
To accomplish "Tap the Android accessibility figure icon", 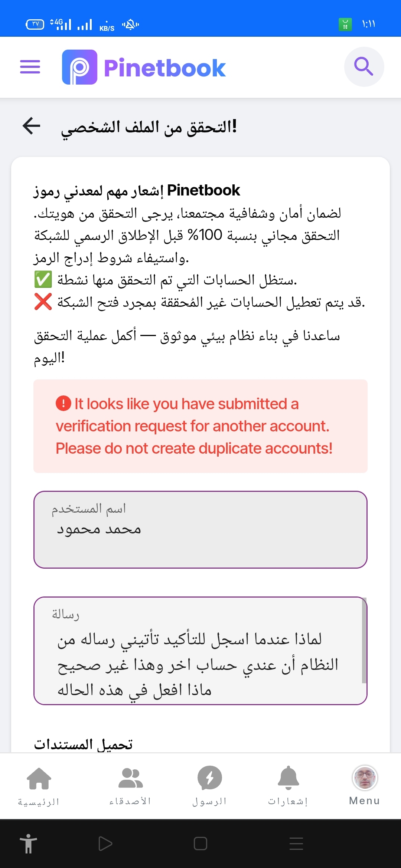I will pyautogui.click(x=28, y=844).
